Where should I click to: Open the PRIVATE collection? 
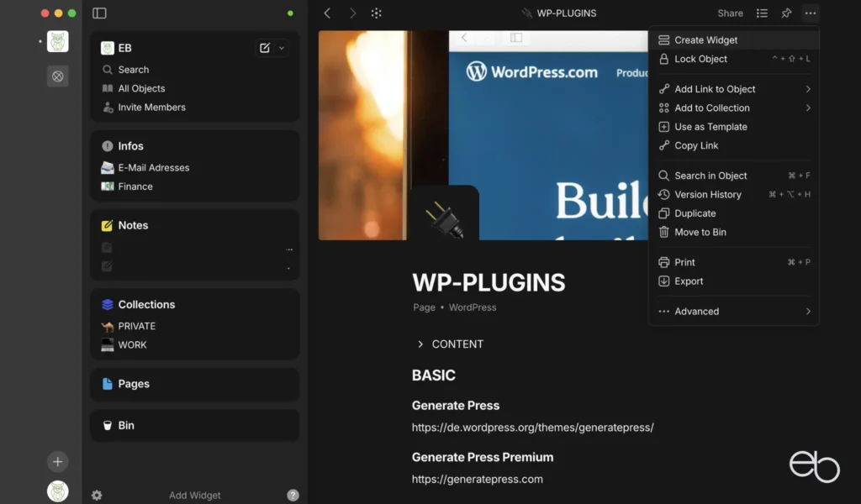(x=137, y=326)
